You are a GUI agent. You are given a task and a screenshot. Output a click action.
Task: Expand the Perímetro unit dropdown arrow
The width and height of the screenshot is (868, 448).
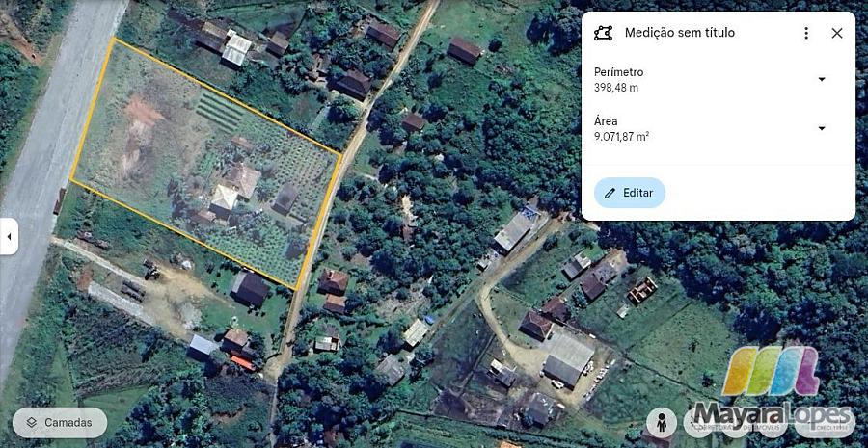tap(822, 80)
